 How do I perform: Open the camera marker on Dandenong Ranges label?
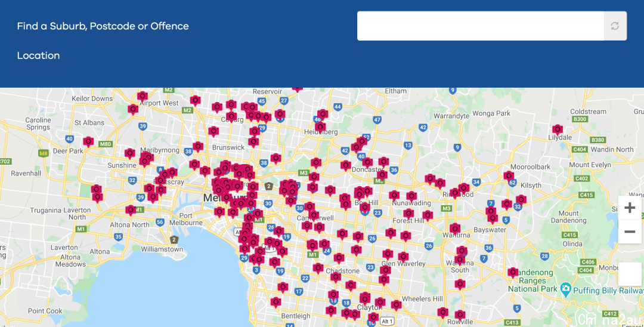(x=513, y=273)
